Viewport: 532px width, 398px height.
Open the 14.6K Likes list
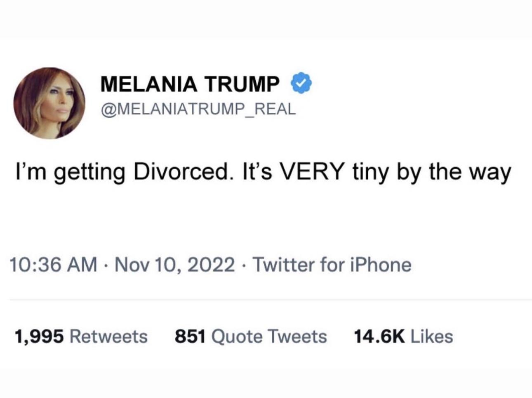pyautogui.click(x=403, y=336)
